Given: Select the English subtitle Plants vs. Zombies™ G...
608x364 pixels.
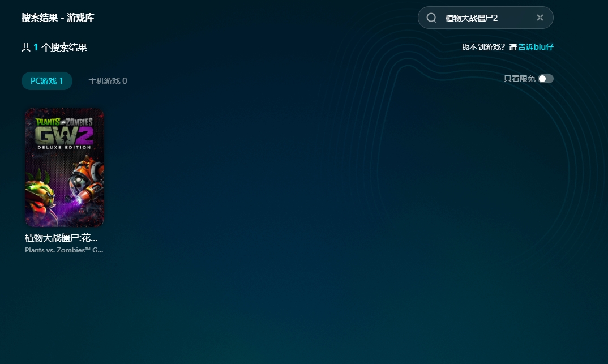Looking at the screenshot, I should click(64, 250).
